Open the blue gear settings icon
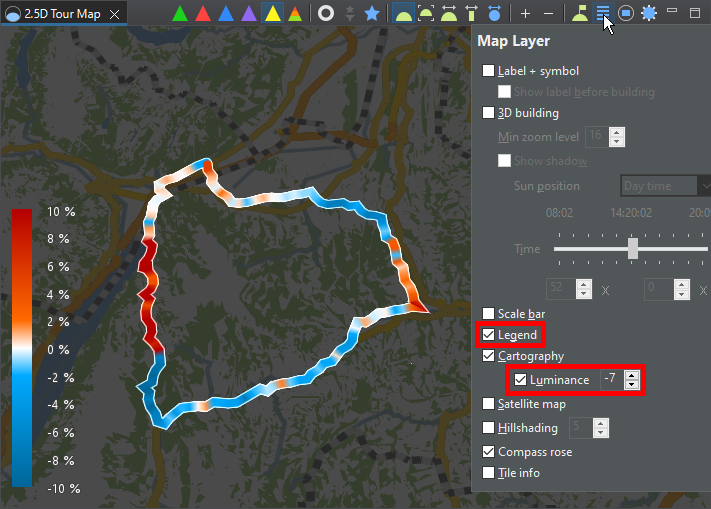The image size is (711, 509). pyautogui.click(x=649, y=14)
